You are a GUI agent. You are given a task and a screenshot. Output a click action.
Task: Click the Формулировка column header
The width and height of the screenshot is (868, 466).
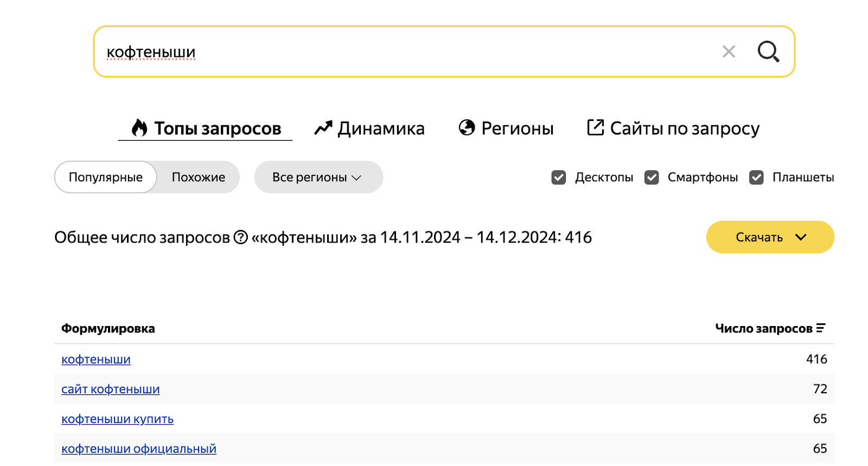click(x=108, y=328)
